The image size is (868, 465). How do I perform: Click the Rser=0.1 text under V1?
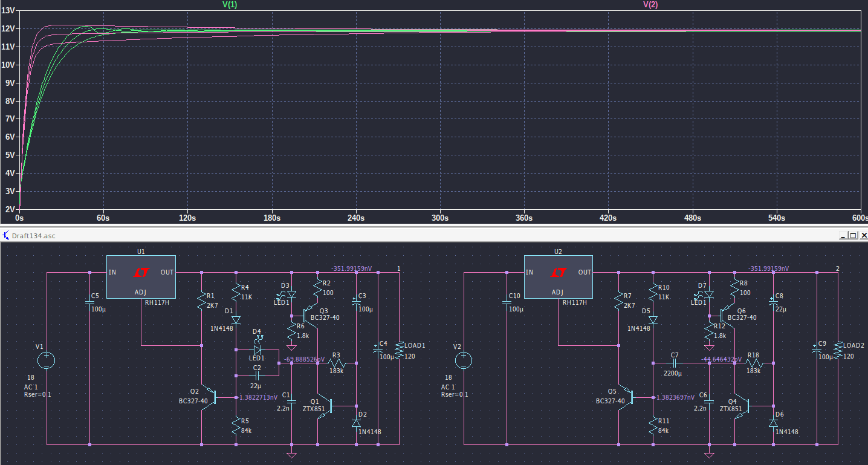coord(37,395)
